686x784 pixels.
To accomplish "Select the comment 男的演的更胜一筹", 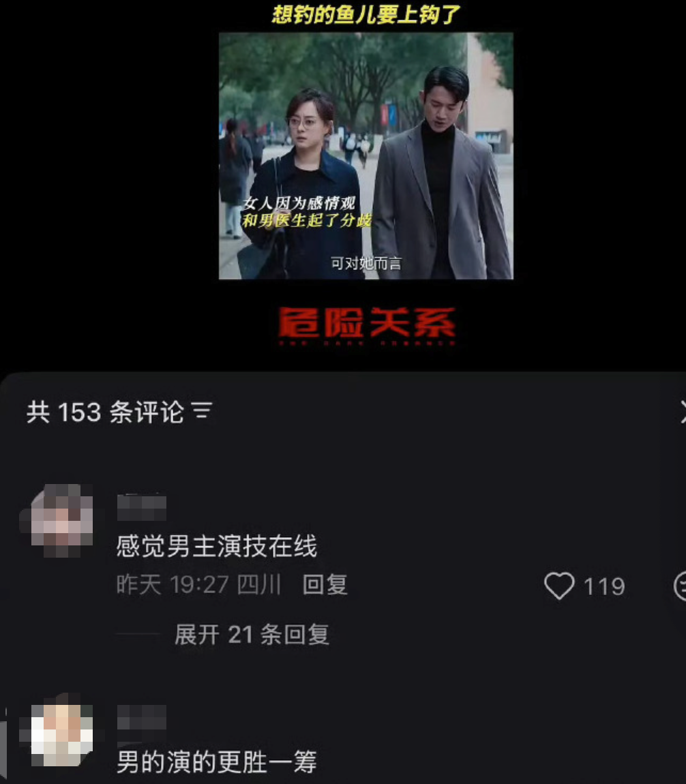I will click(x=216, y=762).
